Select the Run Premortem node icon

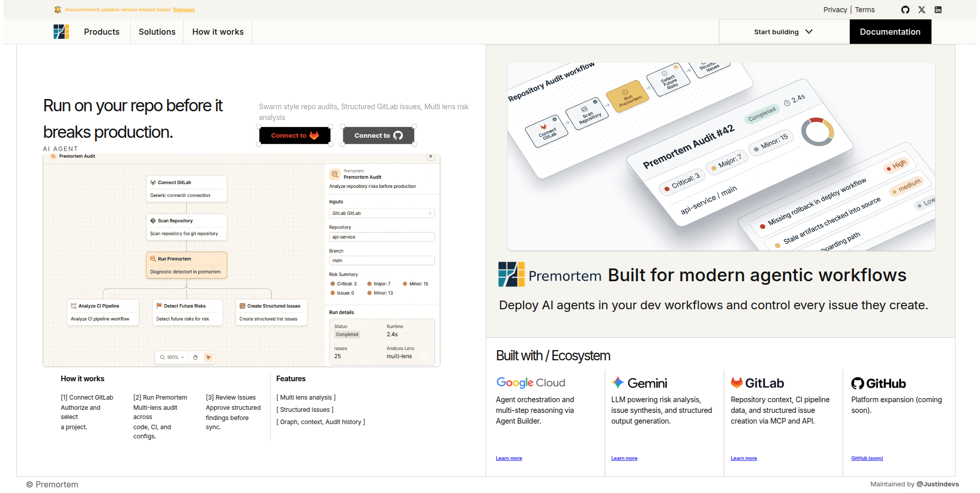pos(153,259)
